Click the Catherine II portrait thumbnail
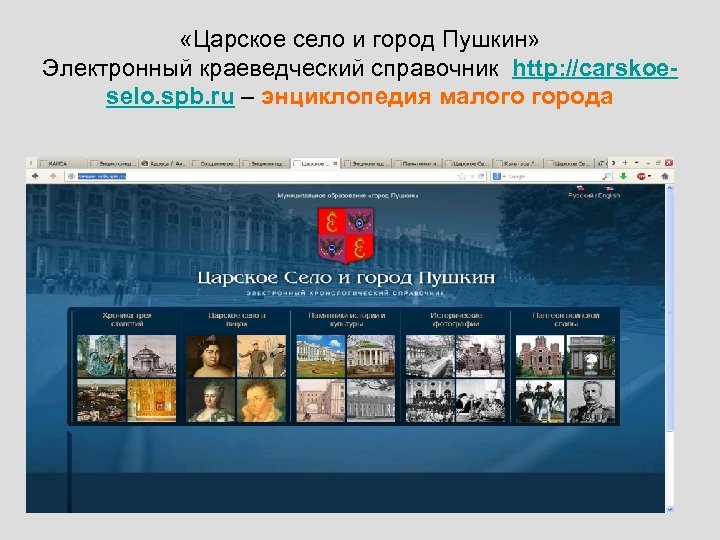Image resolution: width=720 pixels, height=540 pixels. coord(211,400)
